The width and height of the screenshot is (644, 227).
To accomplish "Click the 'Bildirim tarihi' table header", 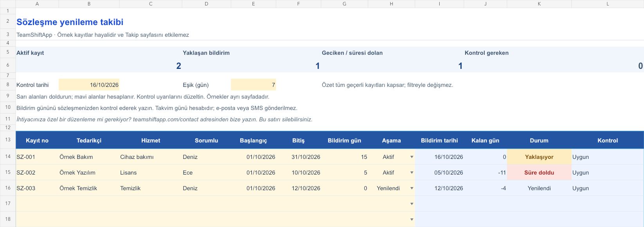I will click(439, 141).
